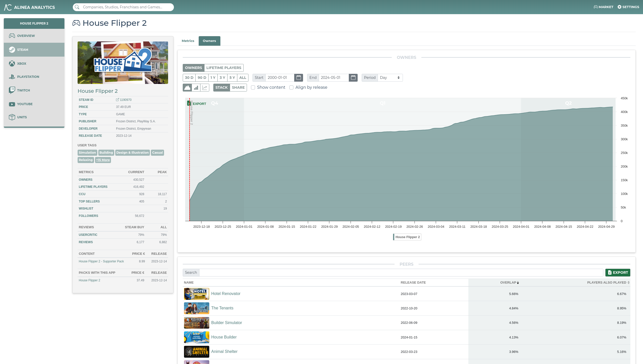Switch to bar chart view
Screen dimensions: 643x364
[x=196, y=87]
